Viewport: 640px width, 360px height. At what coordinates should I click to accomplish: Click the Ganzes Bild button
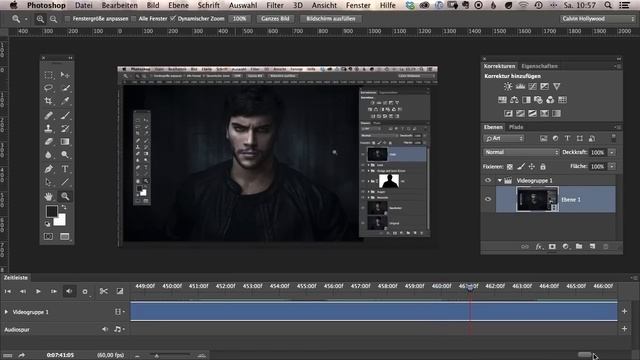tap(275, 19)
